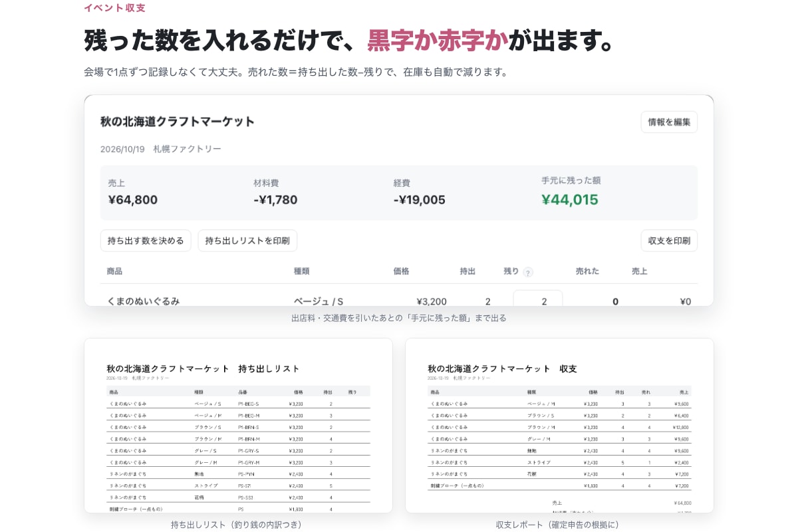This screenshot has height=532, width=798.
Task: Click the ¥0 sales cell
Action: click(x=685, y=301)
